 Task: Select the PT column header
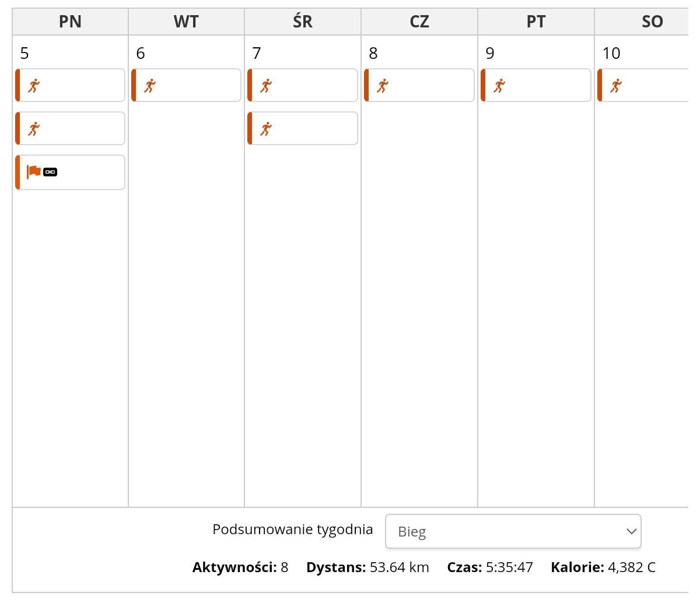coord(536,22)
